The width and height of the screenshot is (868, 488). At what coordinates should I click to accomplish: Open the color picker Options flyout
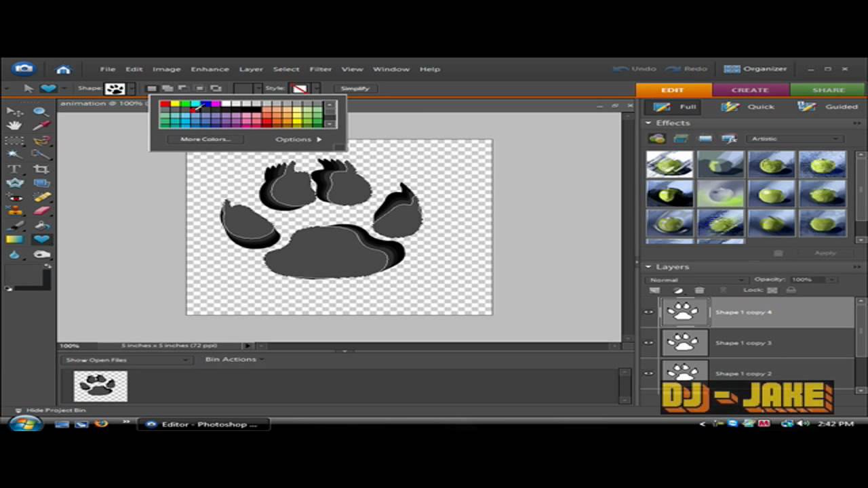tap(298, 139)
